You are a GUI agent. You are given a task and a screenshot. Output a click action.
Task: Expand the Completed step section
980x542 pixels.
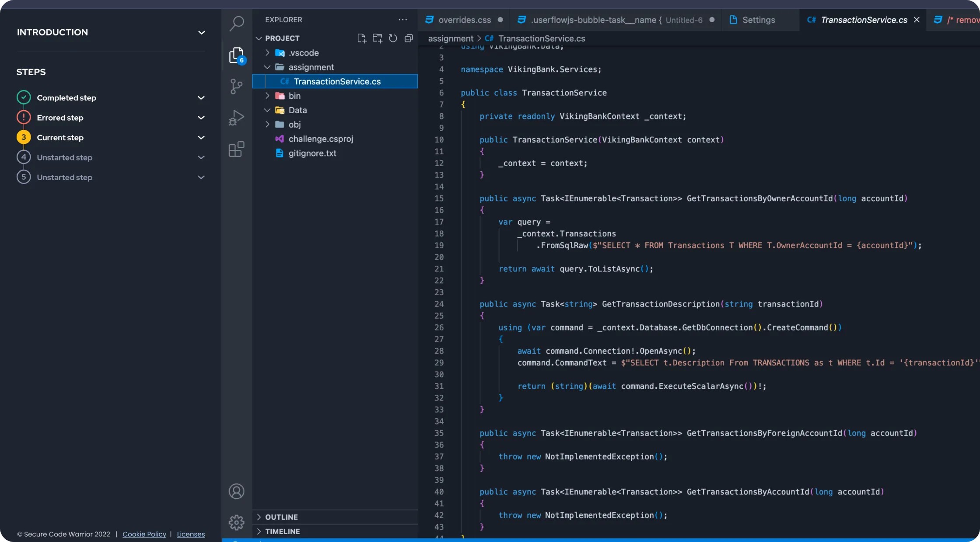(201, 98)
